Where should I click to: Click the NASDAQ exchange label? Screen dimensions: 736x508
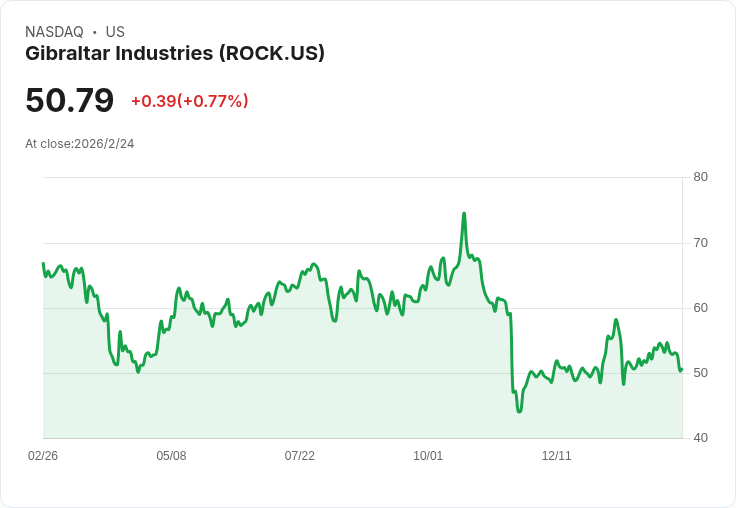(54, 32)
